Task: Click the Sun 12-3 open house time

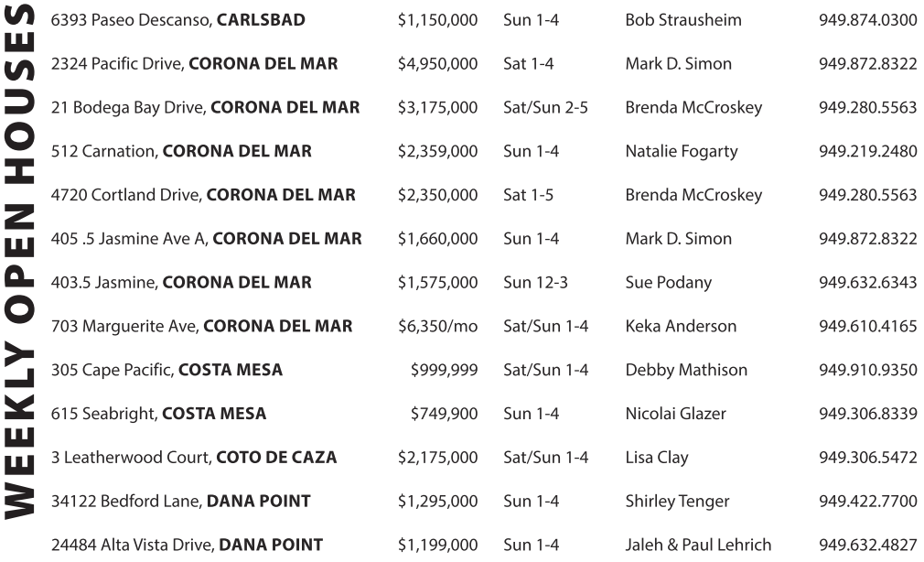Action: pos(535,283)
